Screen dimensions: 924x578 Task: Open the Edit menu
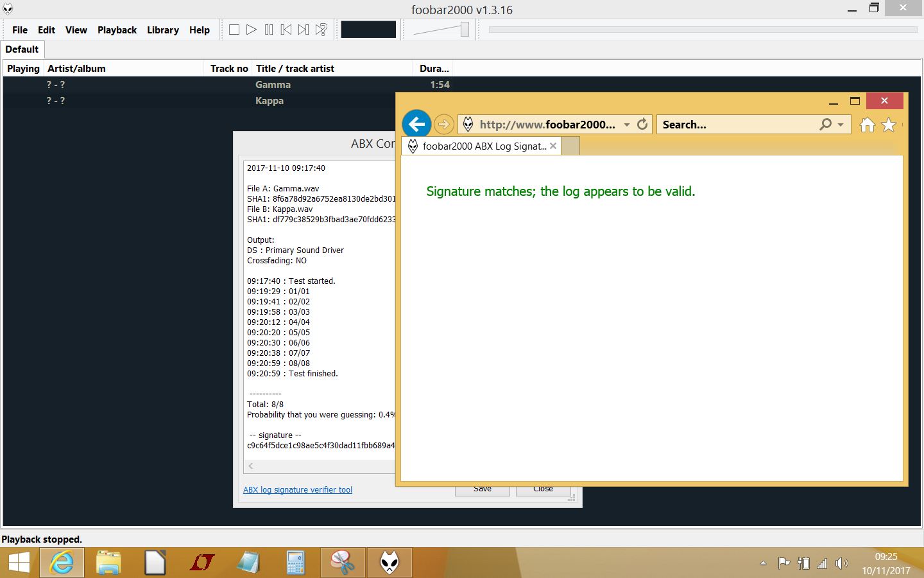coord(46,30)
